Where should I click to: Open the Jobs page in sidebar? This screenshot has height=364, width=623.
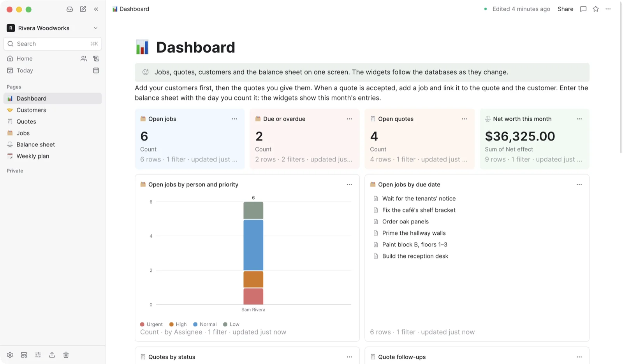tap(53, 133)
